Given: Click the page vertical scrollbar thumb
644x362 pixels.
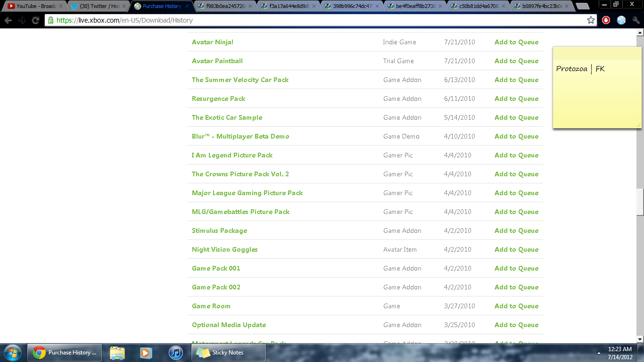Looking at the screenshot, I should (640, 202).
